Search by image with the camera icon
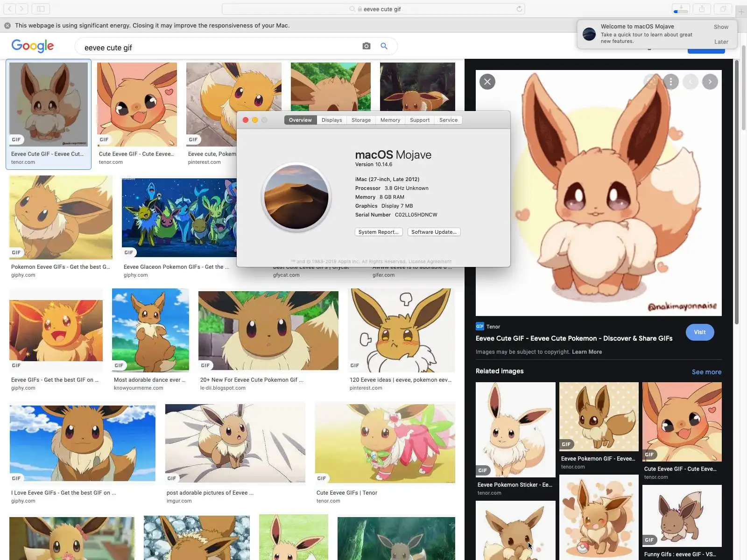The height and width of the screenshot is (560, 747). point(366,46)
